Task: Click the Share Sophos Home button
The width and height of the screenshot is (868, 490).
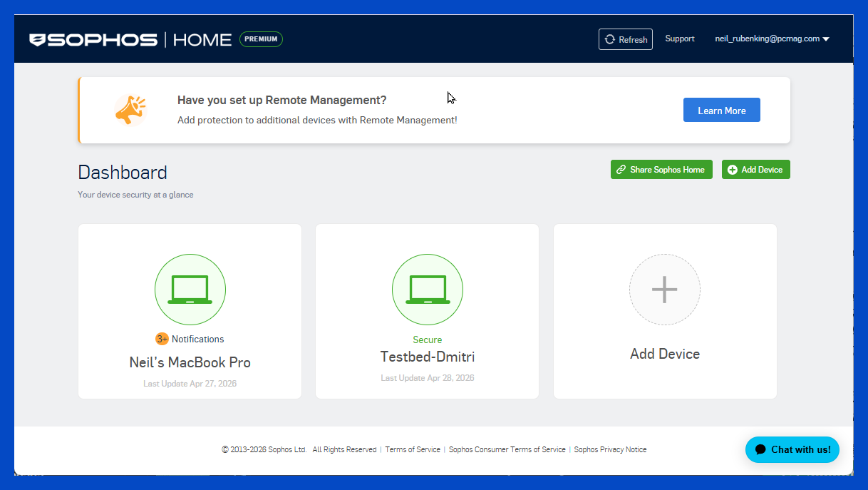Action: 661,170
